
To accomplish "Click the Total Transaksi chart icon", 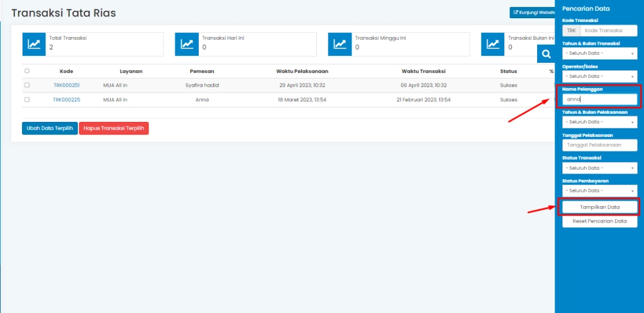I will 34,44.
